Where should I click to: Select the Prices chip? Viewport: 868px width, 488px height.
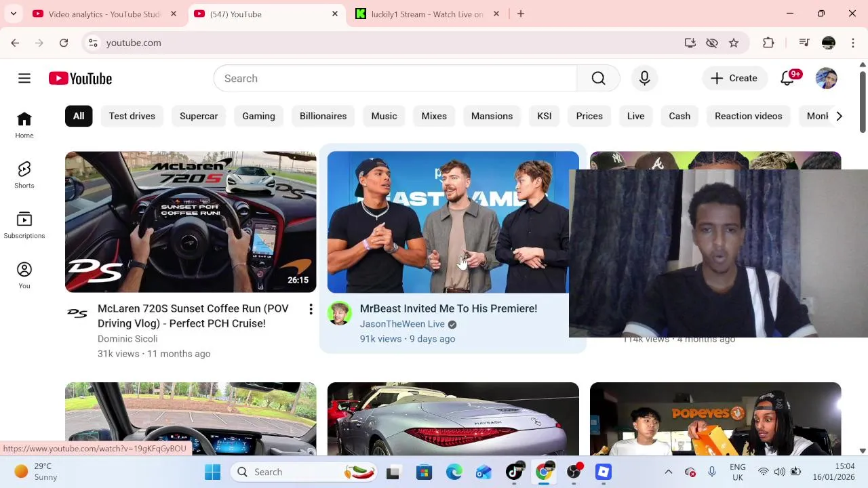[x=589, y=116]
